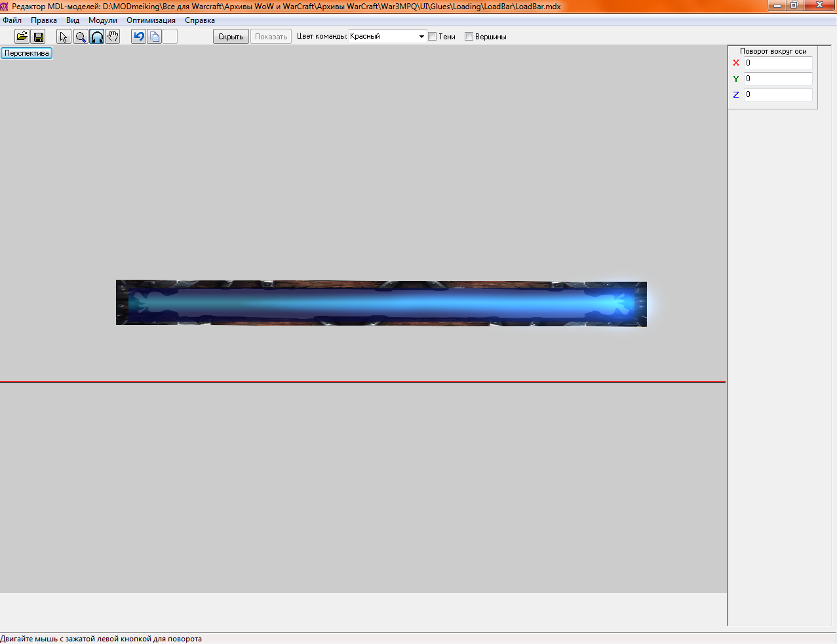837x644 pixels.
Task: Click the copy pages toolbar icon
Action: click(155, 37)
